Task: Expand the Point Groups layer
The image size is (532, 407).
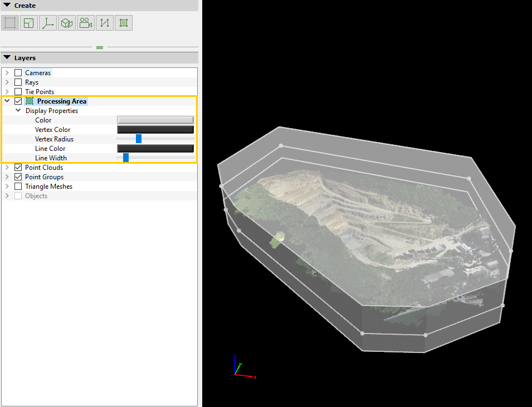Action: [7, 176]
